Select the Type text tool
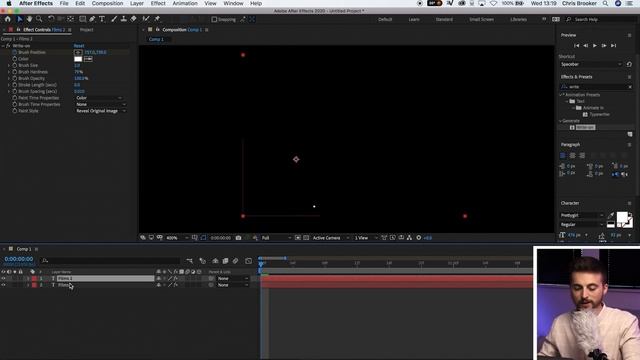The width and height of the screenshot is (640, 360). click(102, 19)
